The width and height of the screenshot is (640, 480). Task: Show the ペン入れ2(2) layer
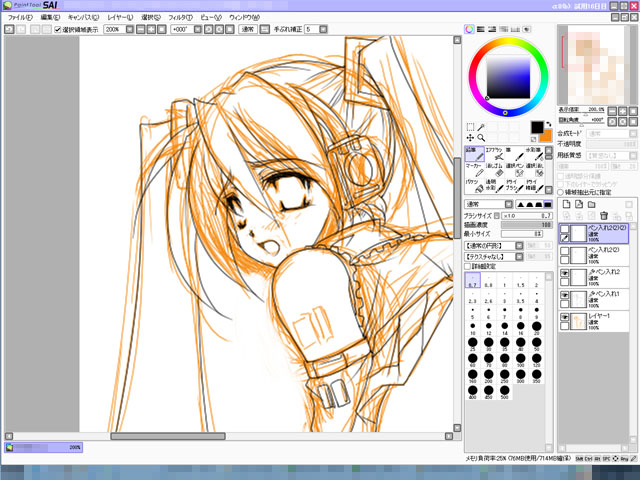[564, 251]
